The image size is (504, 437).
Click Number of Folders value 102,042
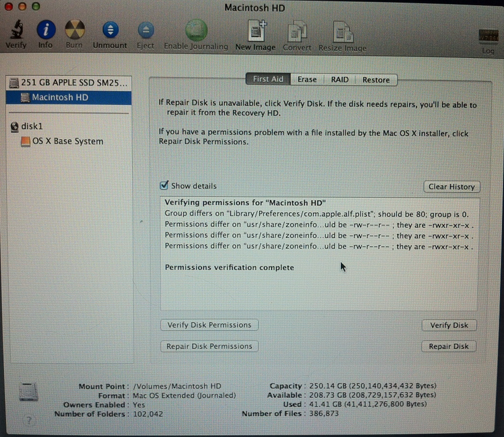(x=148, y=414)
